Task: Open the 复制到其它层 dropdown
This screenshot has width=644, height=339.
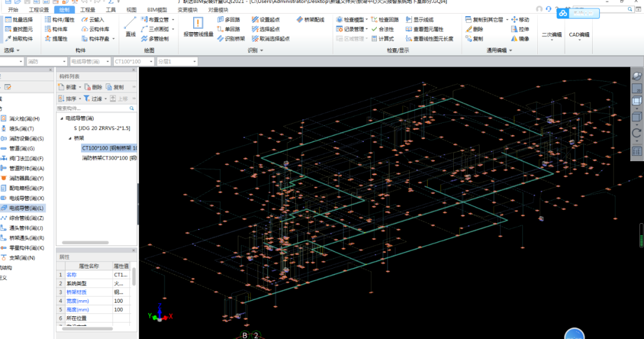Action: 507,20
